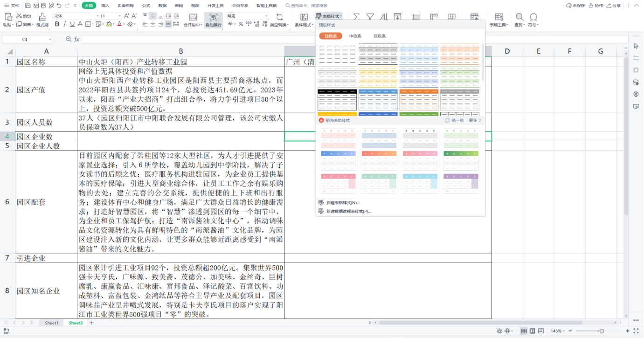This screenshot has height=338, width=644.
Task: Switch to the 公式 ribbon tab
Action: (146, 6)
